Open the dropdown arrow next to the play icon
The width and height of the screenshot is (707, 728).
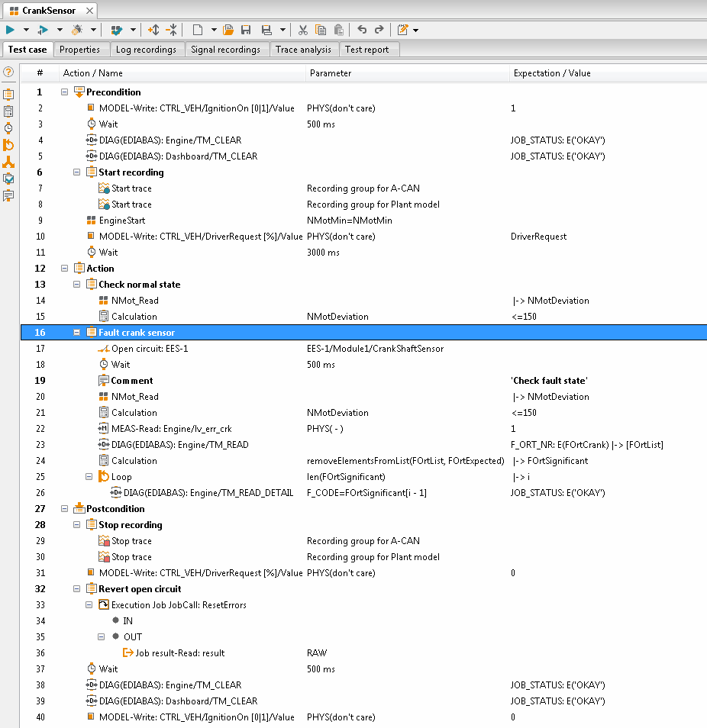click(x=26, y=31)
